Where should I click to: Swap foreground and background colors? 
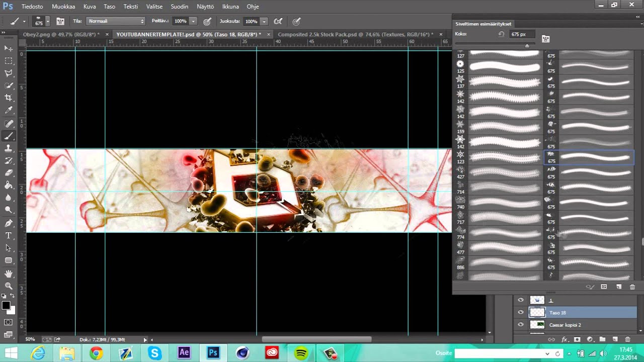click(x=13, y=297)
